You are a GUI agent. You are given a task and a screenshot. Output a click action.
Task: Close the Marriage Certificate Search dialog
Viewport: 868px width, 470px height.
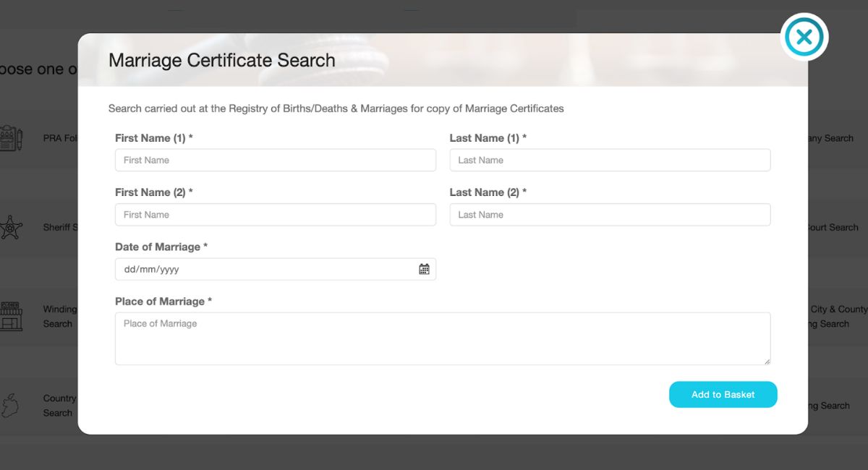click(x=804, y=37)
